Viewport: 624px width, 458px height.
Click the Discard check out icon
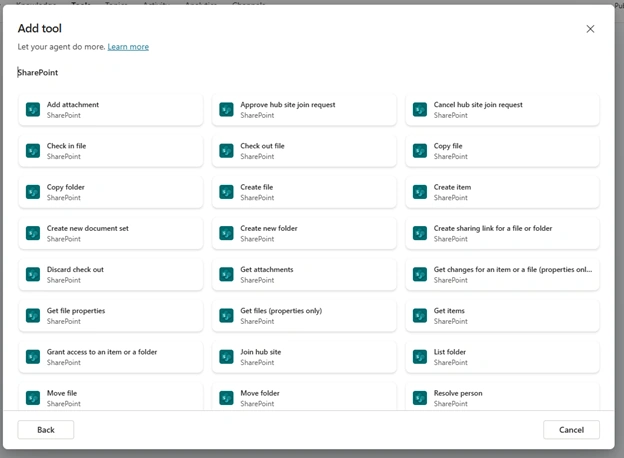point(33,274)
